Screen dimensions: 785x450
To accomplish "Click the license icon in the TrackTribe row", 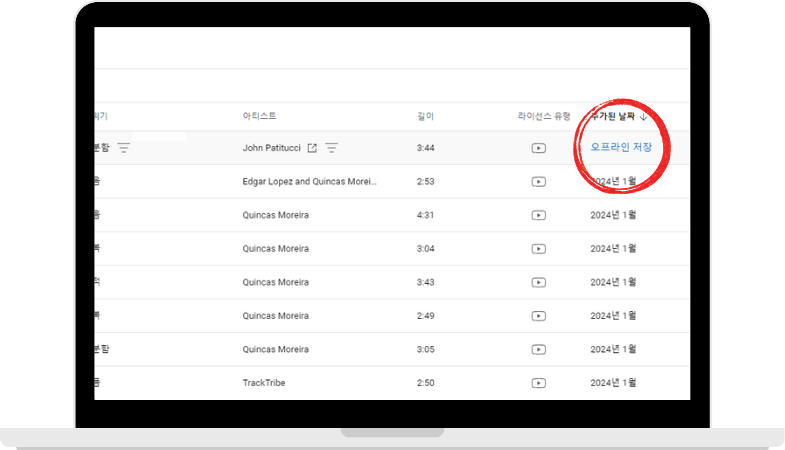I will point(538,383).
